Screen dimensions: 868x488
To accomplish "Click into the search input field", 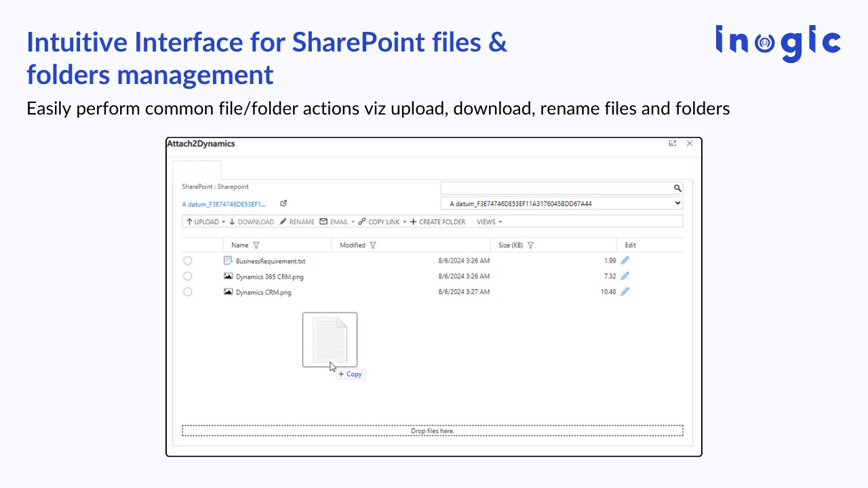I will tap(556, 188).
